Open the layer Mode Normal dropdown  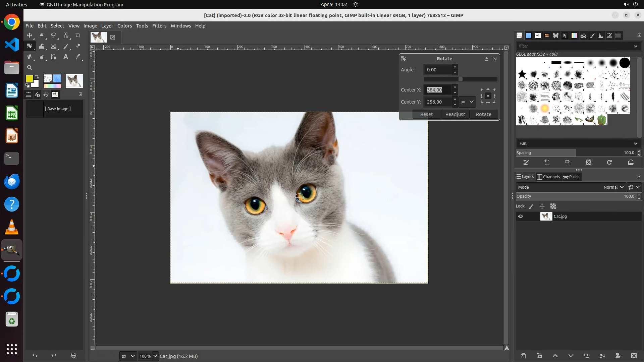(x=613, y=187)
